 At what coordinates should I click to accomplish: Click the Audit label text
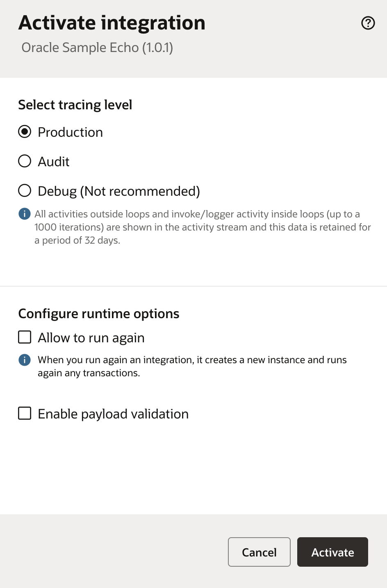[54, 162]
